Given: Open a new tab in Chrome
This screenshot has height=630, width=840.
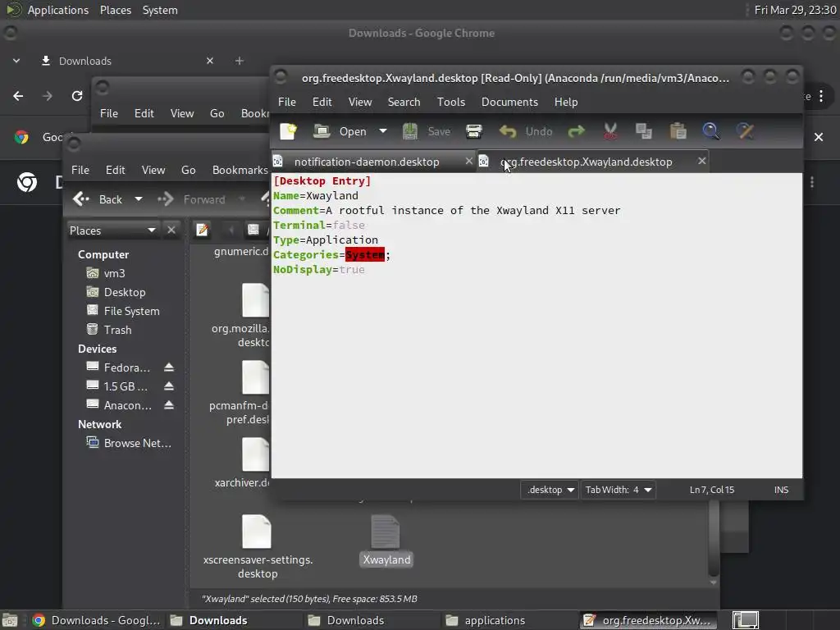Looking at the screenshot, I should pyautogui.click(x=239, y=61).
